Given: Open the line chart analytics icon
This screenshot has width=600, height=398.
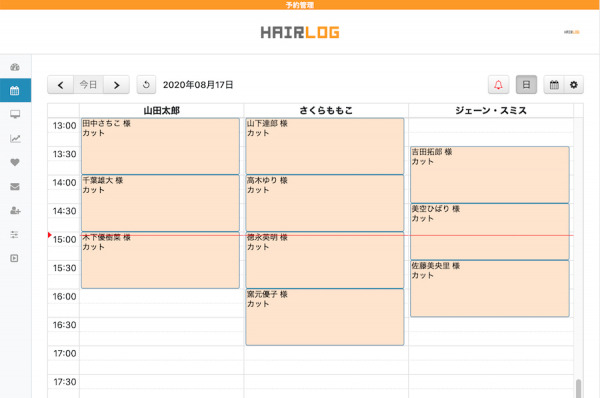Looking at the screenshot, I should click(x=15, y=139).
